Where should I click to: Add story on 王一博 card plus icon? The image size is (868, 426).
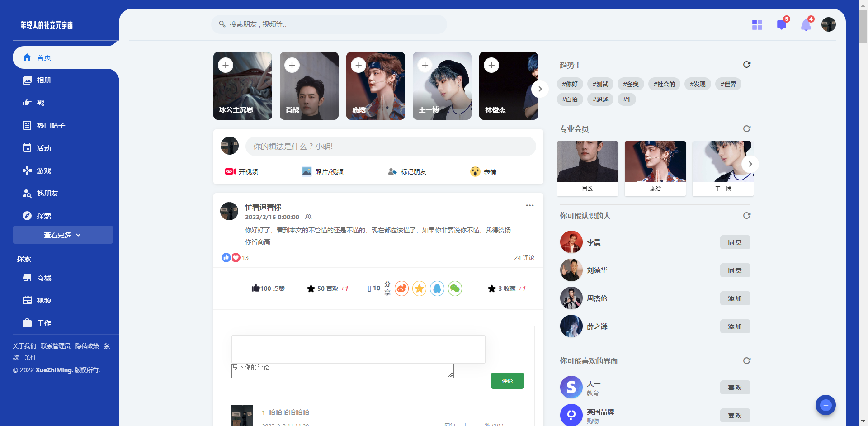click(425, 65)
